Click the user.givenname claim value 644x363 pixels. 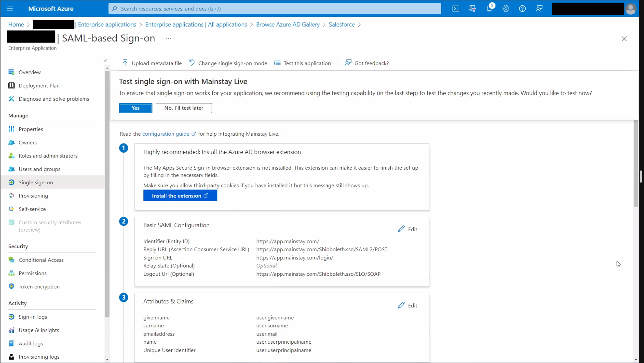pos(275,317)
